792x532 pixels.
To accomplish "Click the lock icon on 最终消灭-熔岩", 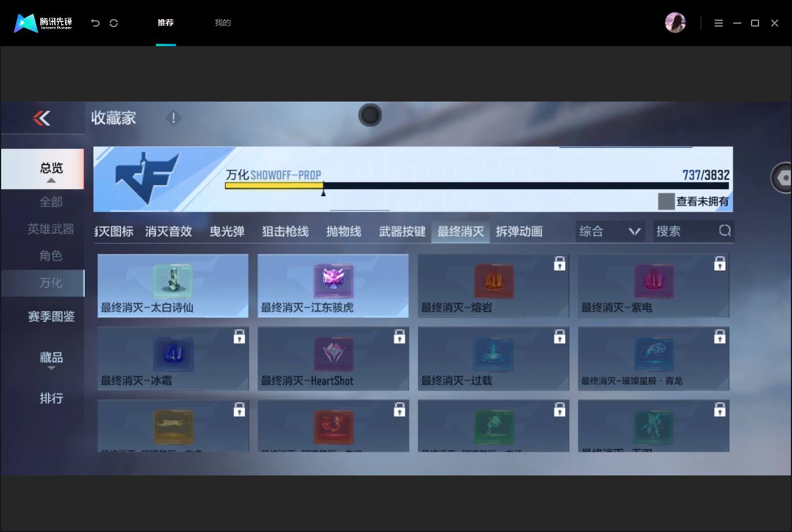I will click(559, 264).
